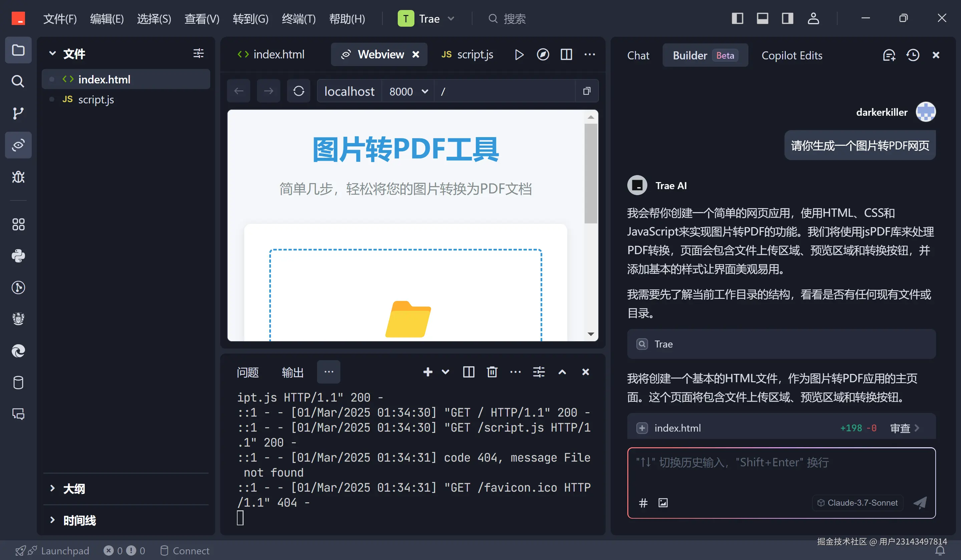Split the terminal panel
Screen dimensions: 961x560
(468, 372)
